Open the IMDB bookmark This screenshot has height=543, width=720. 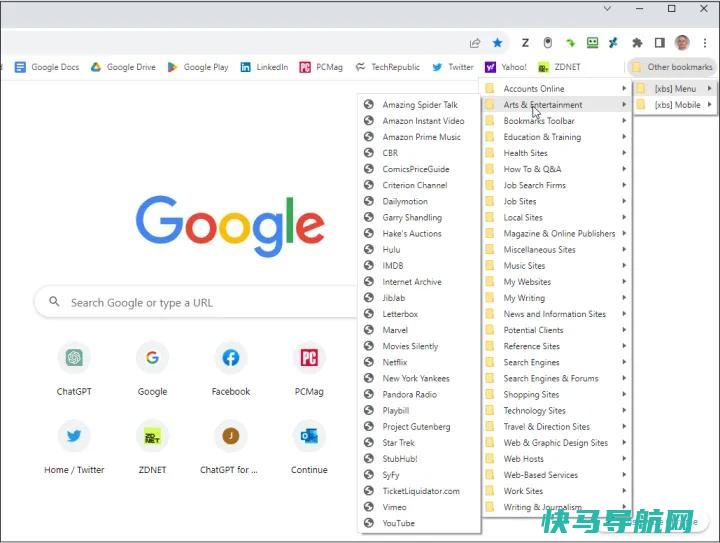pos(419,265)
